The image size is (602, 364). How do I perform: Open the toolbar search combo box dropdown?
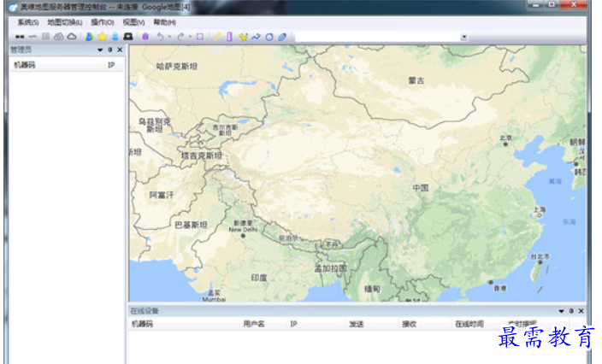tap(463, 38)
